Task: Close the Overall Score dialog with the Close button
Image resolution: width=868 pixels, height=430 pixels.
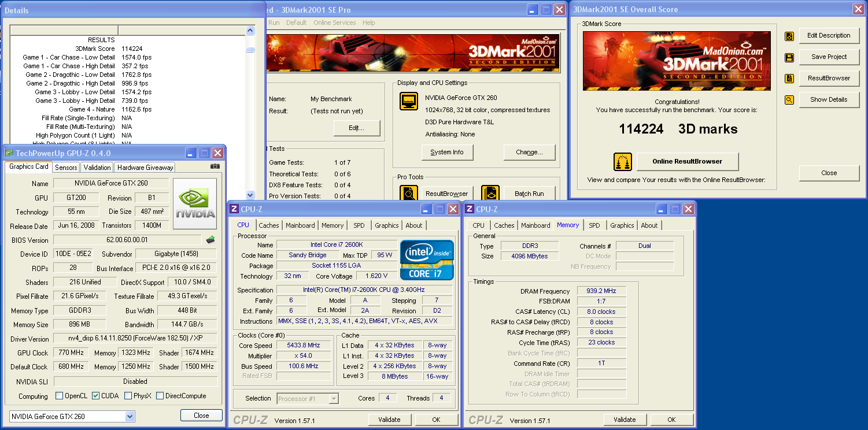Action: coord(829,173)
